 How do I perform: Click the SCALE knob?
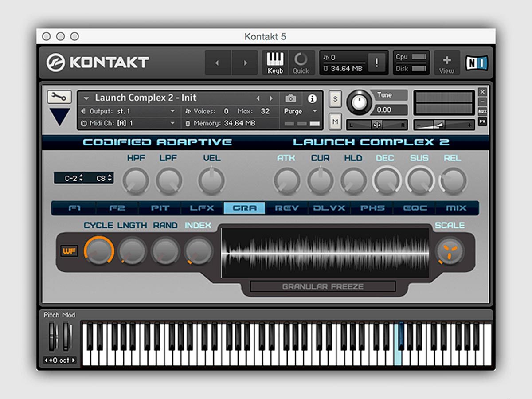[x=450, y=251]
